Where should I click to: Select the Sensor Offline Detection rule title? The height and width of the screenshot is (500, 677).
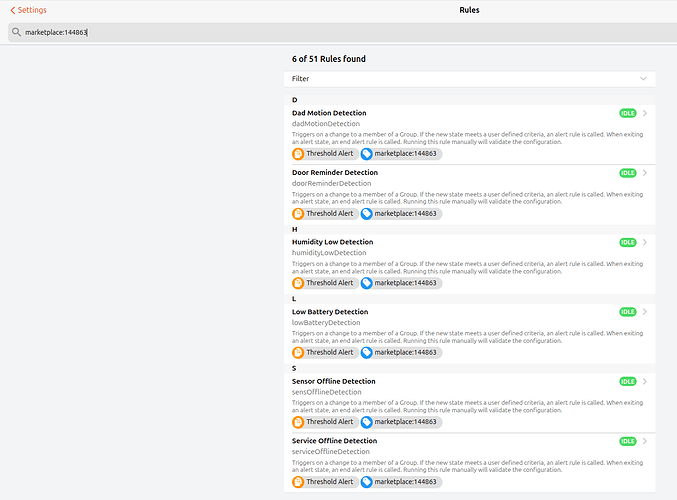coord(333,381)
